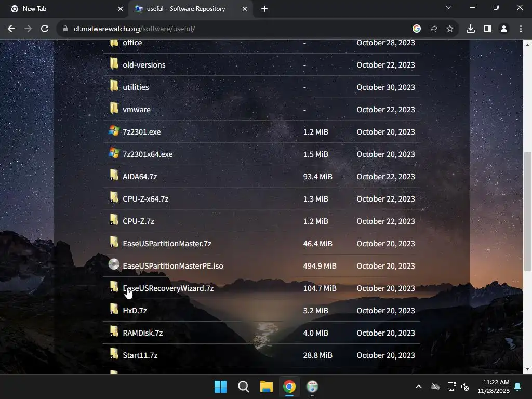The height and width of the screenshot is (399, 532).
Task: Download EaseUSPartitionMasterPE.iso
Action: click(173, 267)
